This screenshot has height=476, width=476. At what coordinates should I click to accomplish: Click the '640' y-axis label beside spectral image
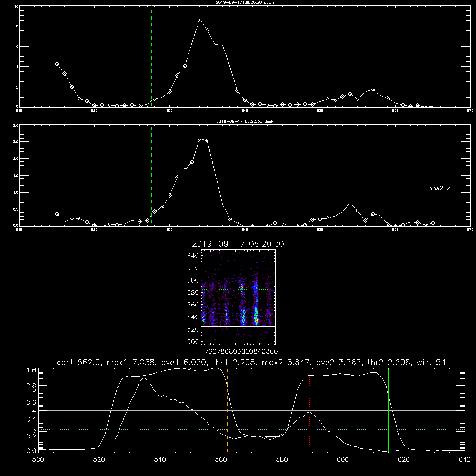tap(193, 256)
